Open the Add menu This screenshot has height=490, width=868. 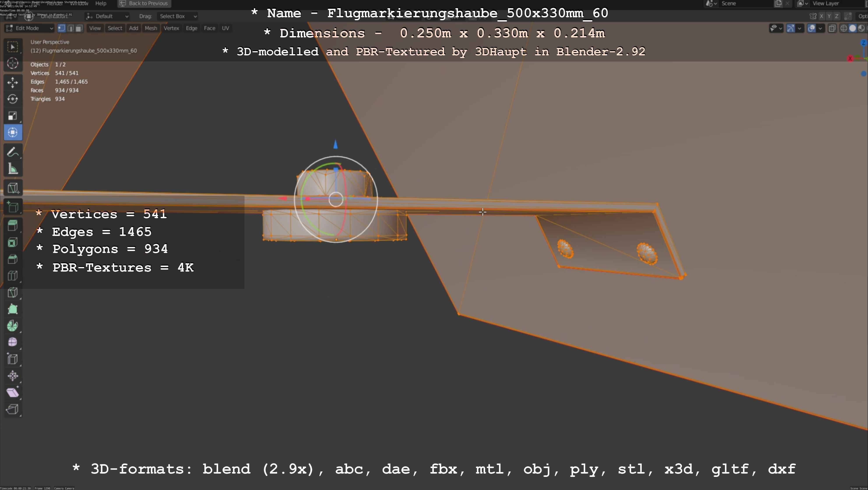(x=134, y=28)
